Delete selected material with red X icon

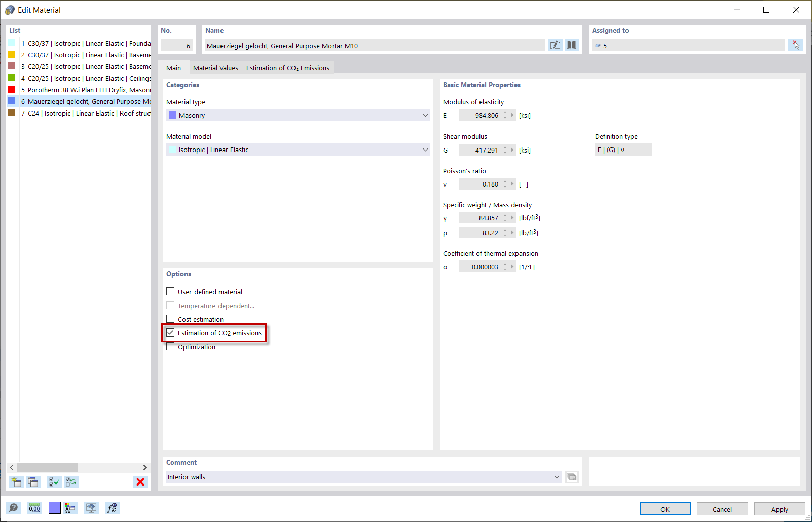tap(140, 482)
